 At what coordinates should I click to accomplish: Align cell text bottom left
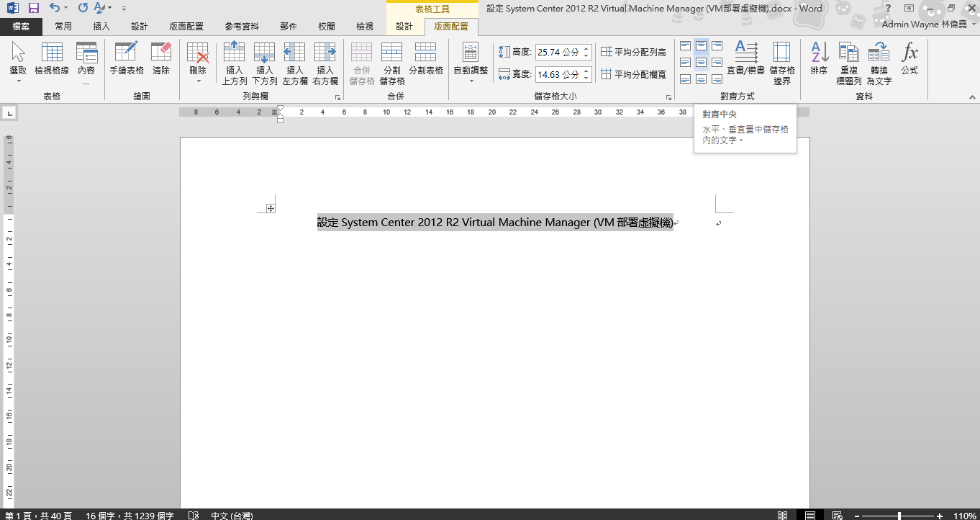click(x=686, y=79)
